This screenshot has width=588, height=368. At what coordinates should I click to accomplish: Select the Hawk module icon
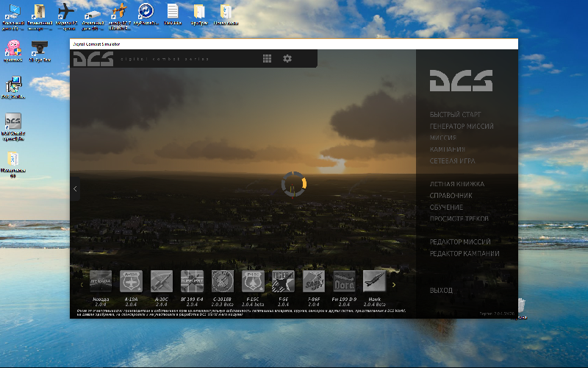click(374, 281)
